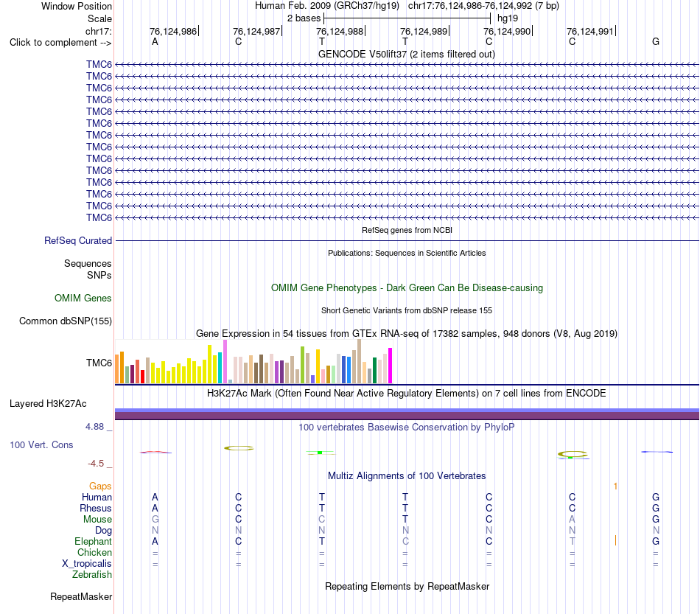Click the Mouse alignment row label

coord(97,520)
